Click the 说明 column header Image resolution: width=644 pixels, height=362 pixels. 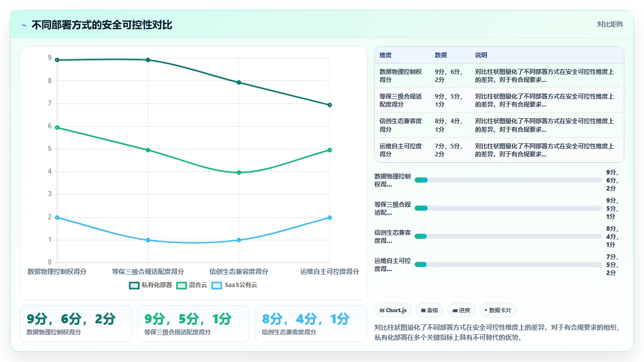pos(481,55)
